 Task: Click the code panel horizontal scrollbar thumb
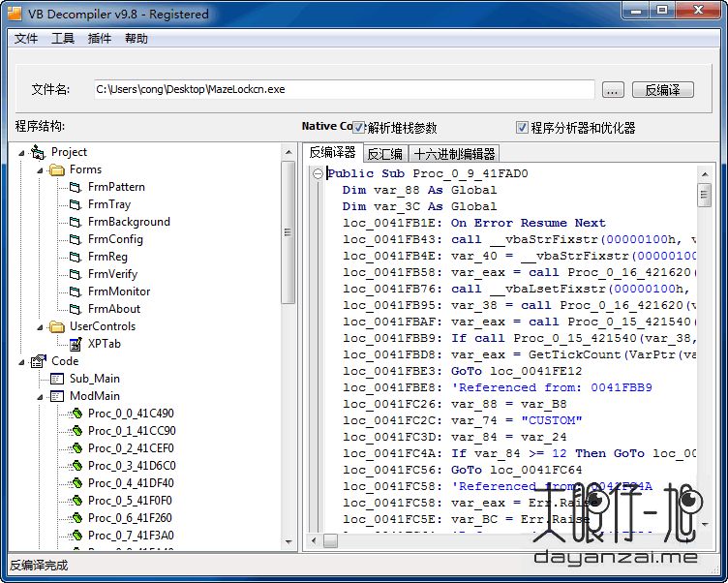tap(330, 540)
